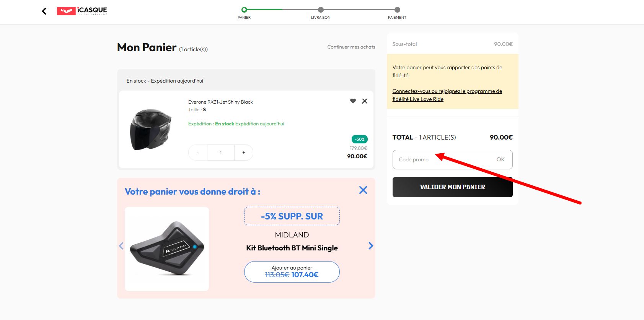Increase helmet quantity with plus button
The height and width of the screenshot is (320, 644).
[x=244, y=153]
